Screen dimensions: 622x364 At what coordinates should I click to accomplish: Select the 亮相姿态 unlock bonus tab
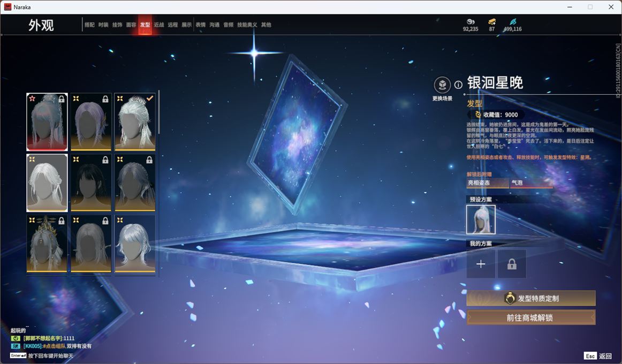[488, 183]
